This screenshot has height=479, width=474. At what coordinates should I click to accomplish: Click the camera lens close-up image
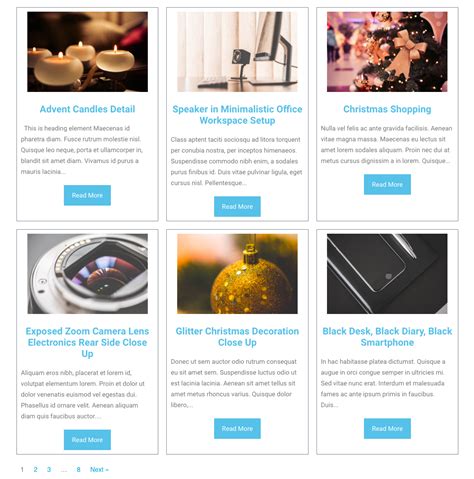point(87,274)
